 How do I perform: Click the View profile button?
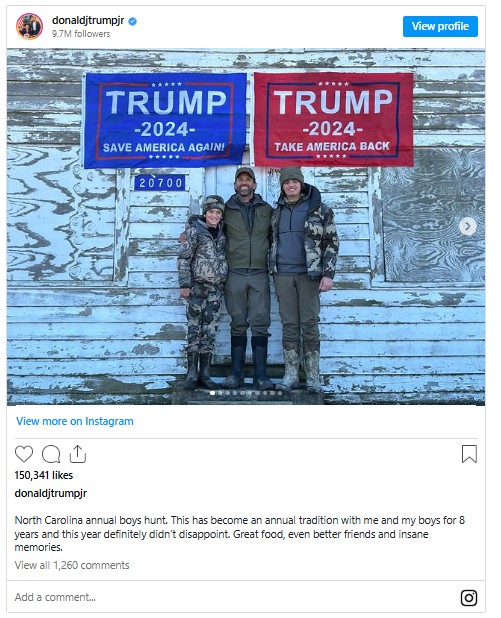click(x=440, y=26)
